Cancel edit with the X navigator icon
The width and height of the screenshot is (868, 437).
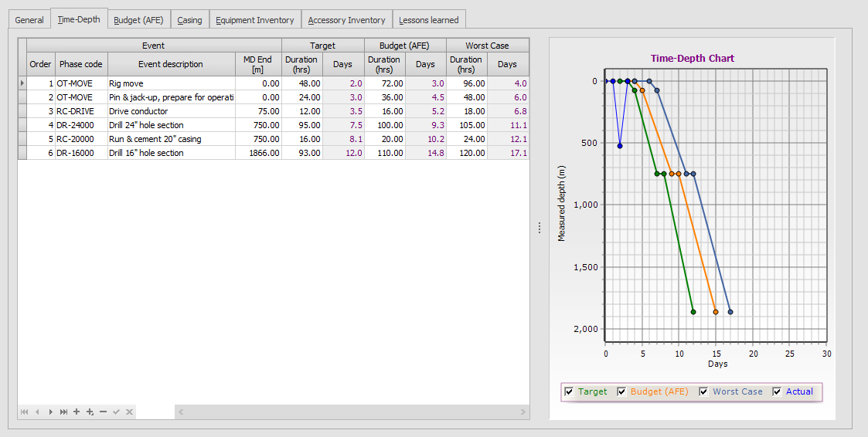[x=129, y=412]
